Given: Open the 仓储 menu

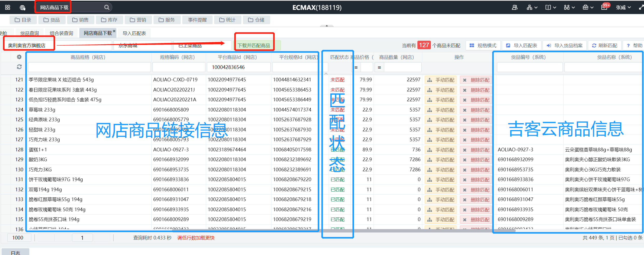Looking at the screenshot, I should tap(256, 20).
